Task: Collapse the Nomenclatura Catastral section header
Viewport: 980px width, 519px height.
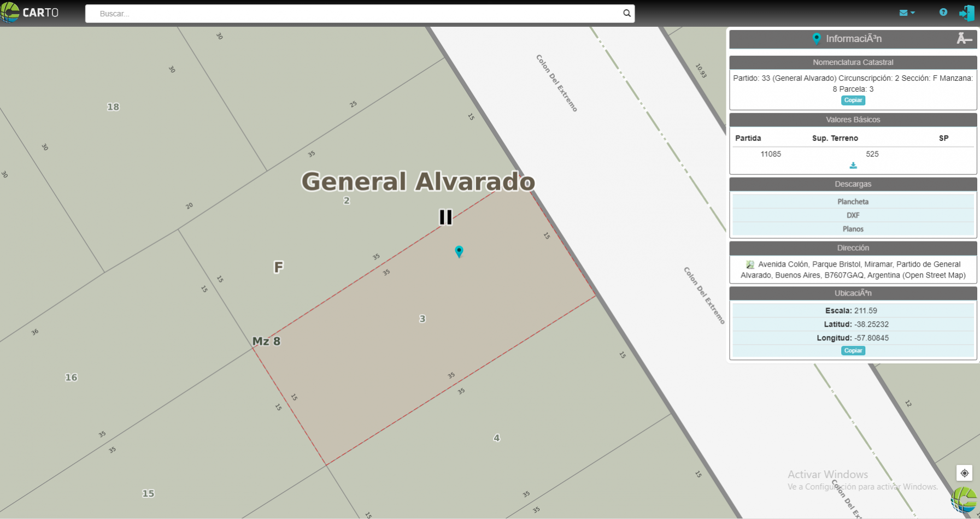Action: pyautogui.click(x=853, y=62)
